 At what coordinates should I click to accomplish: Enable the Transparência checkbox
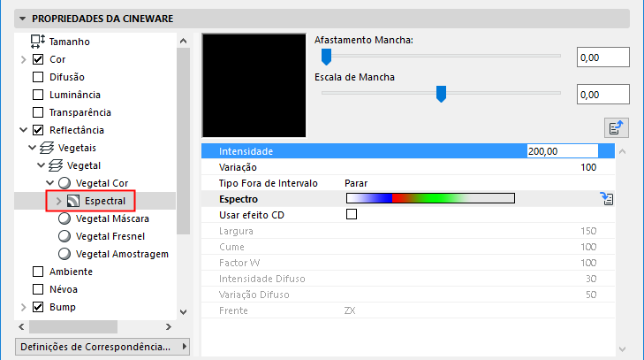38,112
